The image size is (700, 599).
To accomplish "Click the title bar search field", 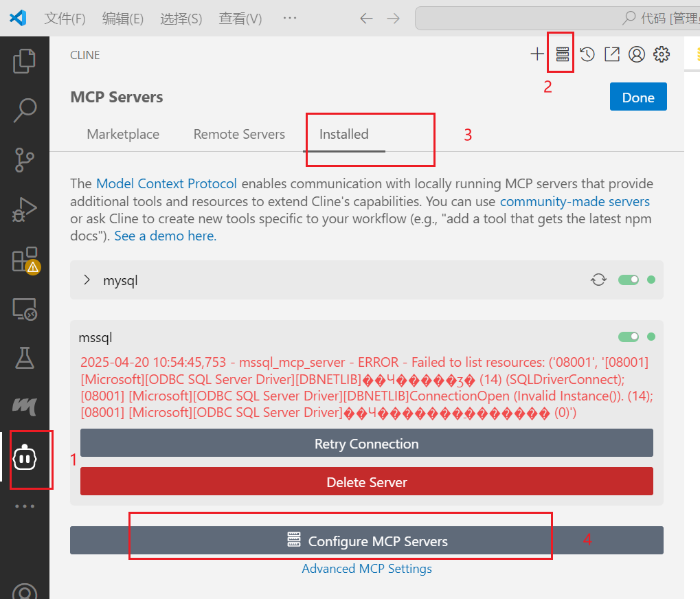I will (x=557, y=19).
